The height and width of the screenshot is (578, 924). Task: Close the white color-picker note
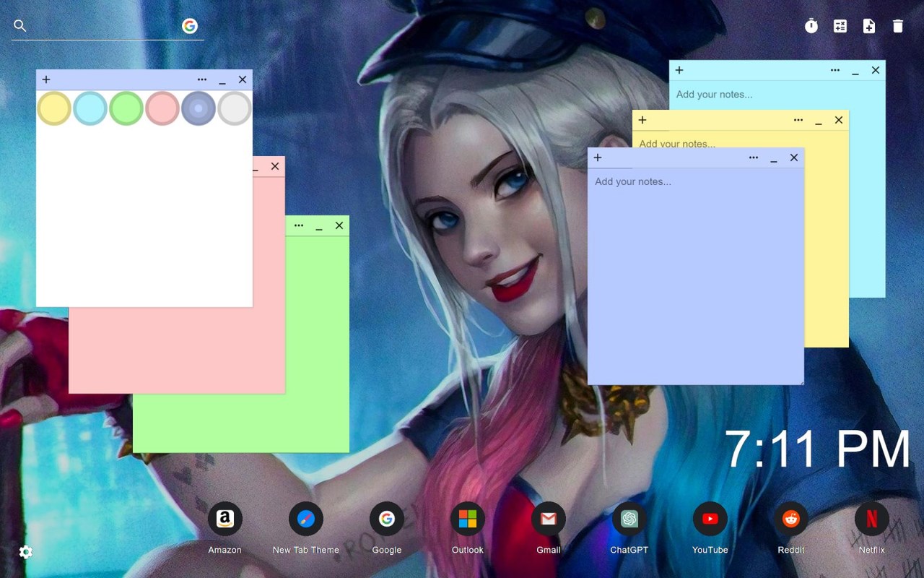(x=243, y=79)
